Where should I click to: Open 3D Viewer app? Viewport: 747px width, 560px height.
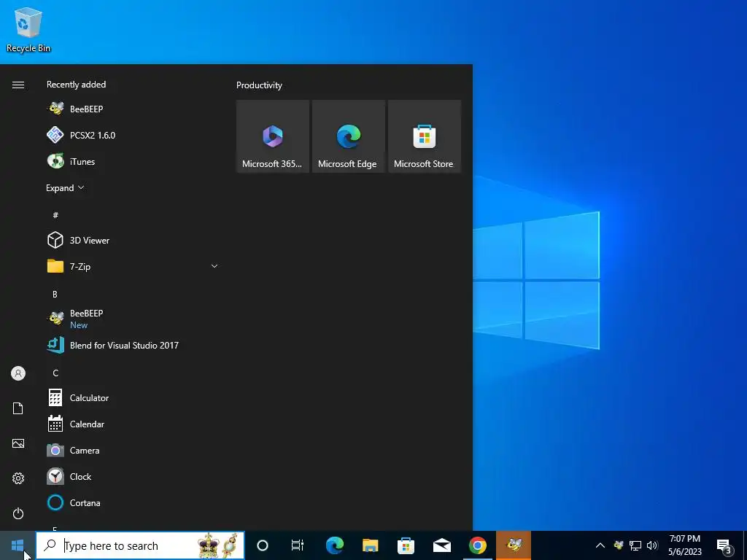pyautogui.click(x=133, y=241)
